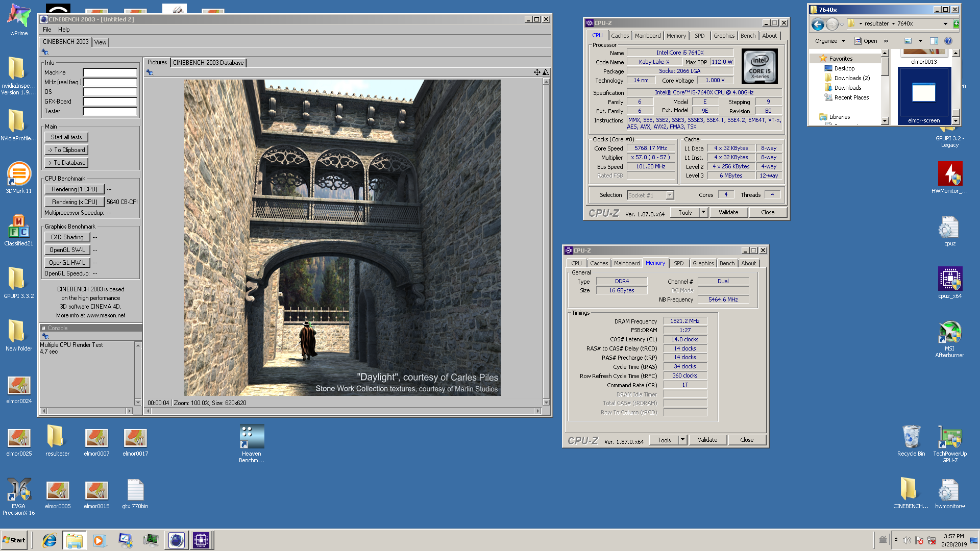Select elmor-screen thumbnail in Explorer

pos(924,95)
